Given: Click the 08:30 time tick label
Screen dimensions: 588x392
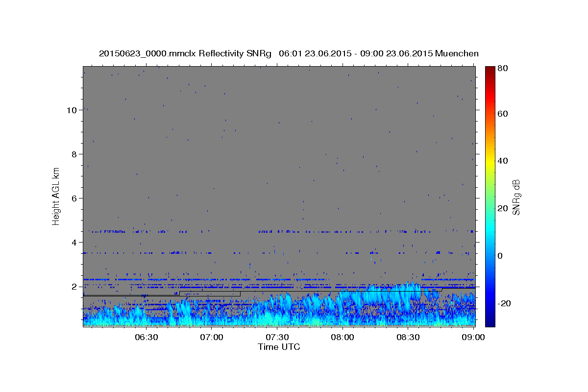Looking at the screenshot, I should pyautogui.click(x=408, y=338).
